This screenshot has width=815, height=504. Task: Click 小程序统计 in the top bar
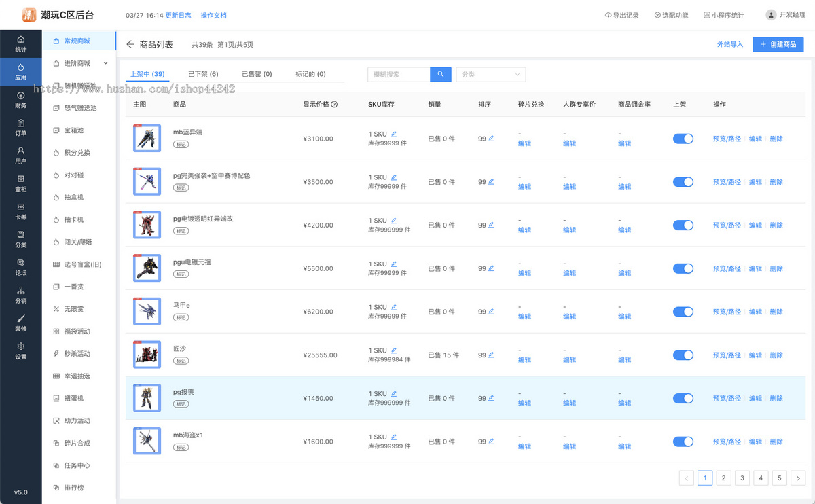click(723, 15)
